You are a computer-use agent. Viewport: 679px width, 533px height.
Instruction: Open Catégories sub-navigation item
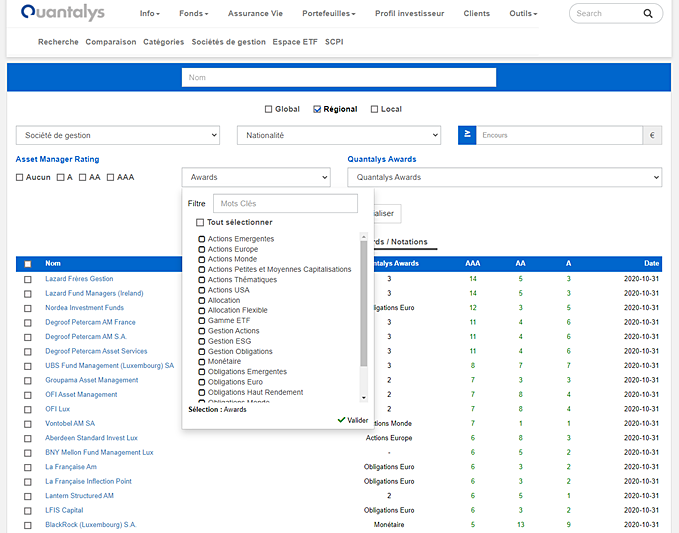coord(163,42)
